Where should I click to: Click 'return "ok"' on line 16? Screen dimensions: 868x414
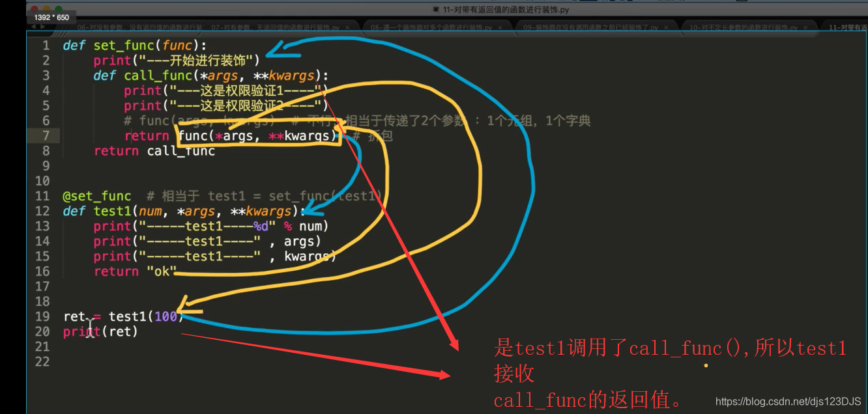[x=136, y=271]
